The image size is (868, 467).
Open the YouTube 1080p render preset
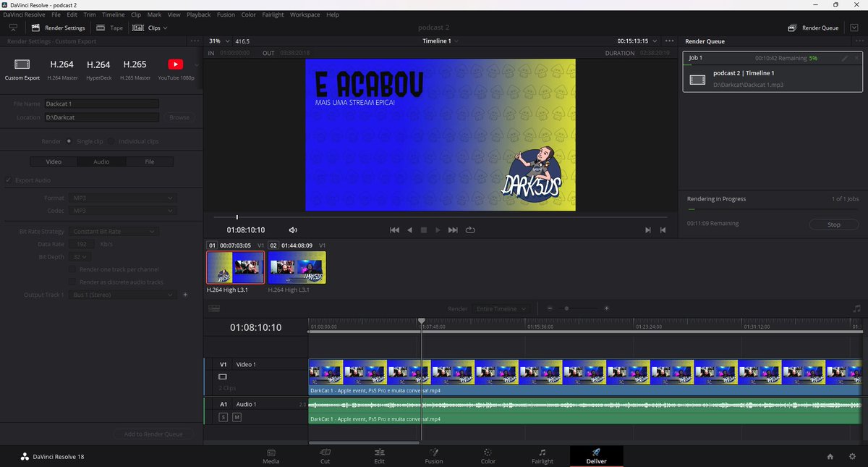coord(175,69)
